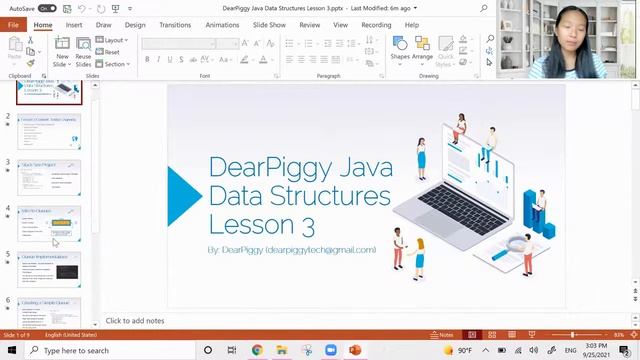Click the slide title DearPiggy Java Data Structures
The height and width of the screenshot is (360, 640).
pyautogui.click(x=301, y=196)
